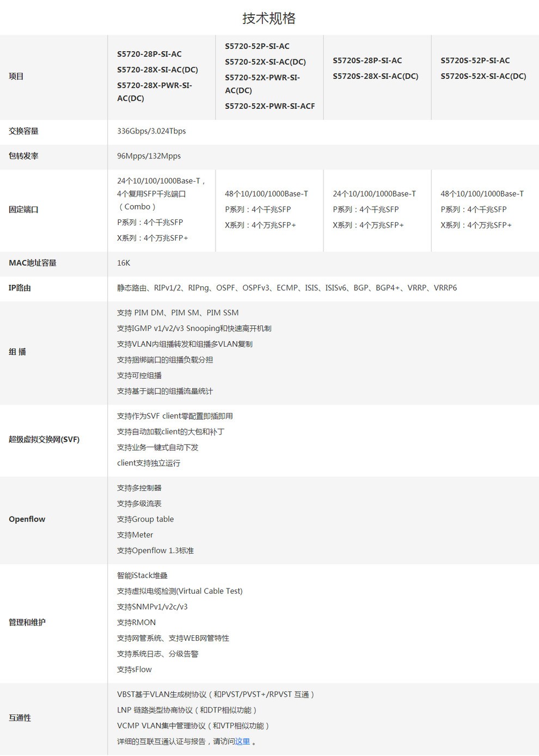Click the 智能iStack堆叠 feature line
The image size is (539, 756).
click(142, 576)
